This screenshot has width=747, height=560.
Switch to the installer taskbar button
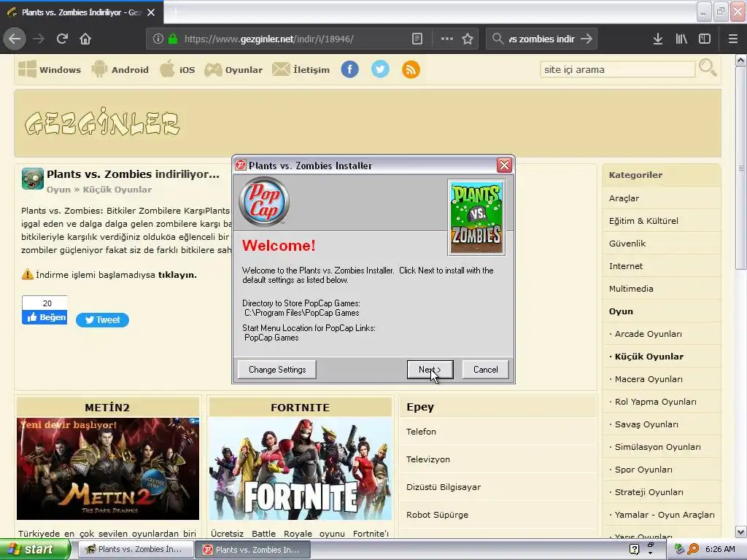tap(253, 550)
